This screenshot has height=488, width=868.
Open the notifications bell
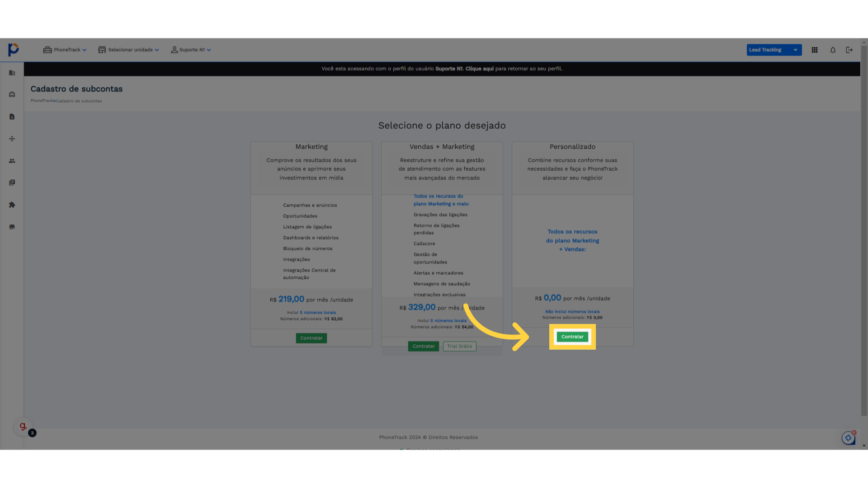click(x=833, y=50)
